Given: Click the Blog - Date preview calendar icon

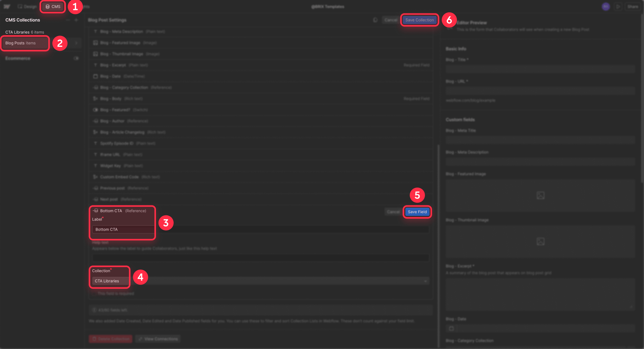Looking at the screenshot, I should (x=451, y=329).
